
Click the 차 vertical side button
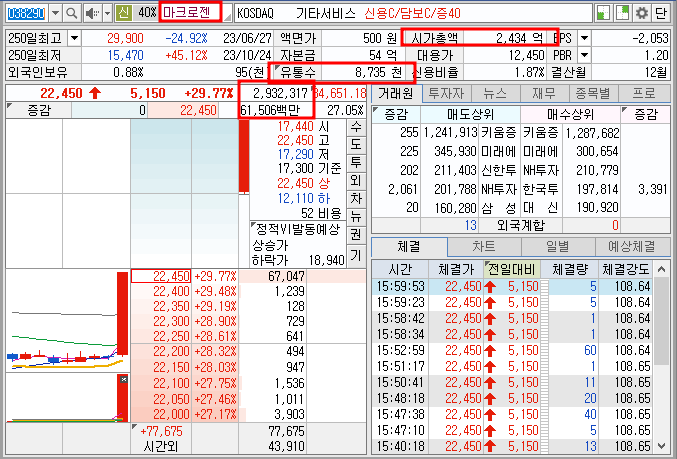point(356,199)
